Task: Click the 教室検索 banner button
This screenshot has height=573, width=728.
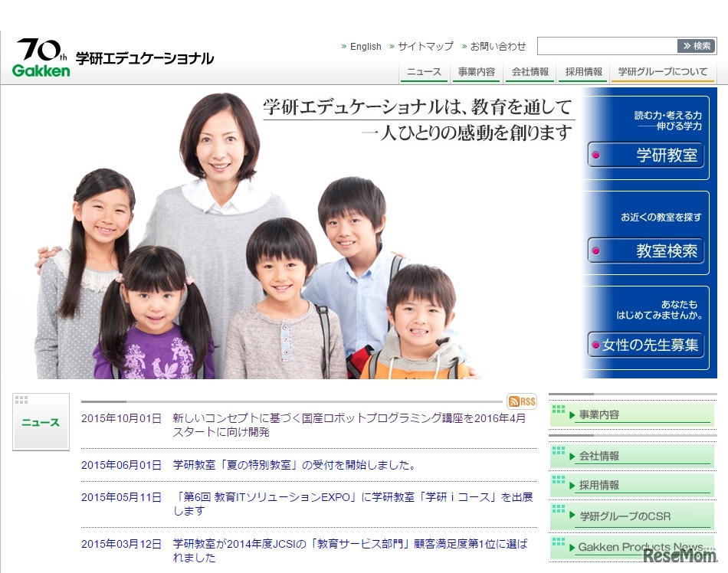Action: tap(646, 251)
